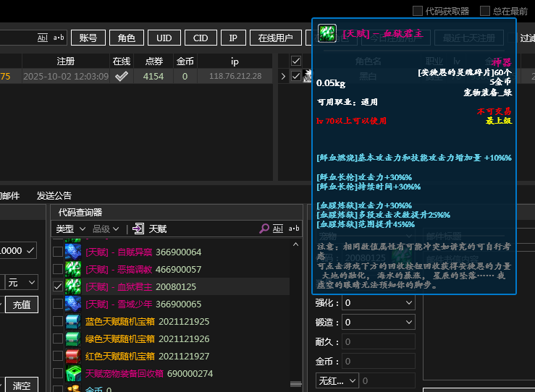This screenshot has width=535, height=392.
Task: Check the 恶搞调教 466900057 checkbox
Action: click(58, 269)
